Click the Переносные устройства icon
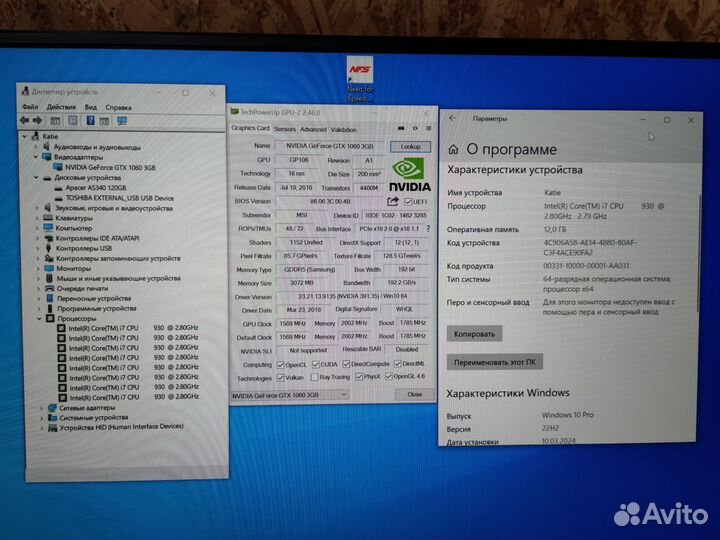This screenshot has width=720, height=540. click(50, 298)
